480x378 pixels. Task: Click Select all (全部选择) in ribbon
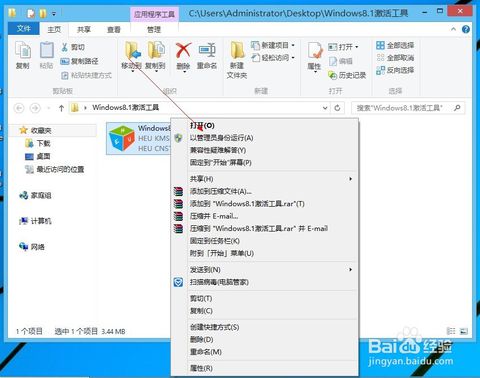click(395, 45)
